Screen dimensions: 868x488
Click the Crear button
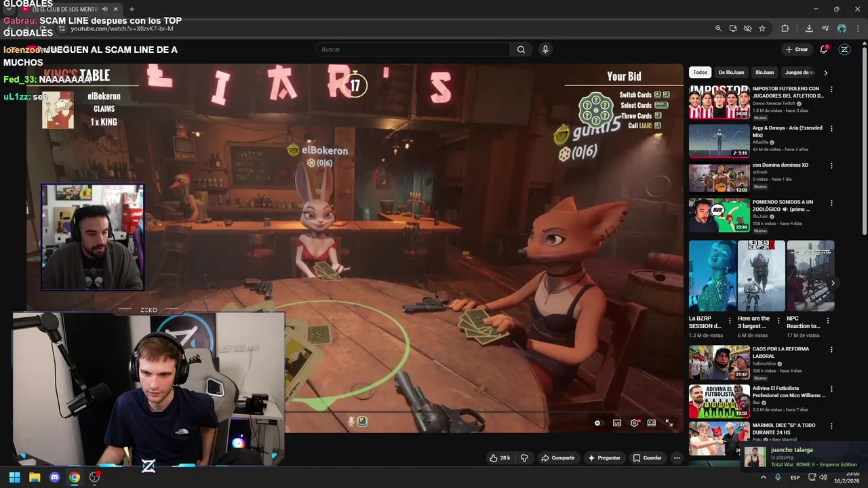coord(797,49)
